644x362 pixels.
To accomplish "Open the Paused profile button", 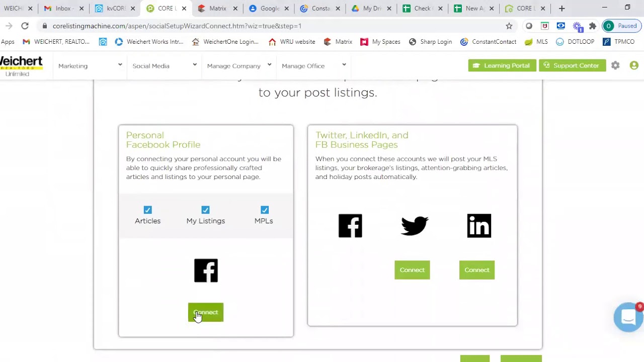I will (622, 26).
